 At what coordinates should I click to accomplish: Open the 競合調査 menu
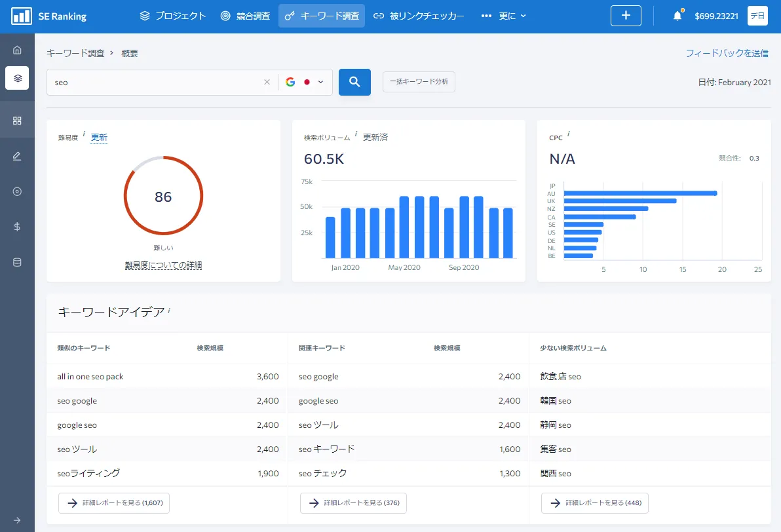point(245,16)
